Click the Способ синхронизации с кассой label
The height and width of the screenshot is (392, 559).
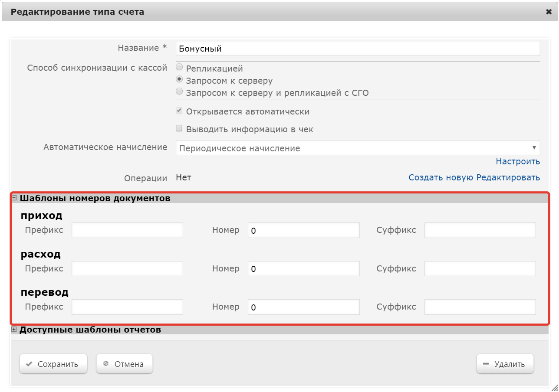point(97,68)
